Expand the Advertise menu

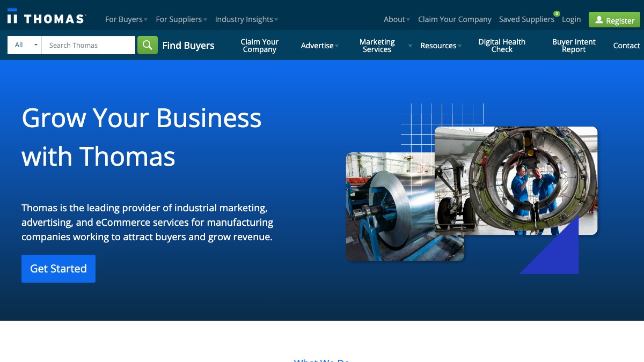319,46
